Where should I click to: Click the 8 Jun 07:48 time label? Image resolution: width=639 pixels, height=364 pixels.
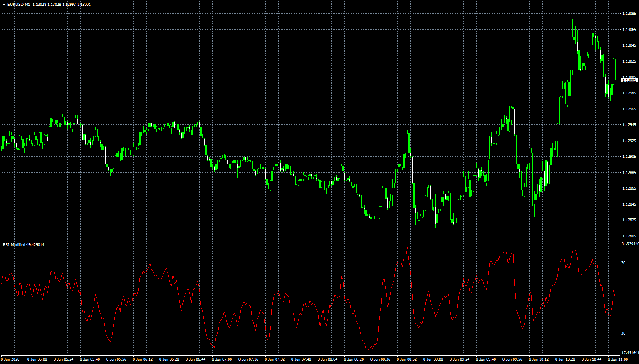click(301, 359)
